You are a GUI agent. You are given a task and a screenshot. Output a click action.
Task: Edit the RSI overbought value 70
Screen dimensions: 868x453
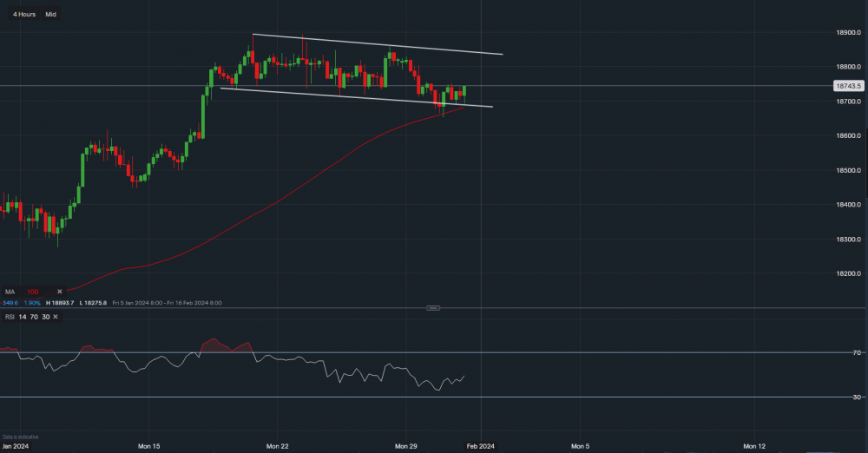click(x=34, y=318)
